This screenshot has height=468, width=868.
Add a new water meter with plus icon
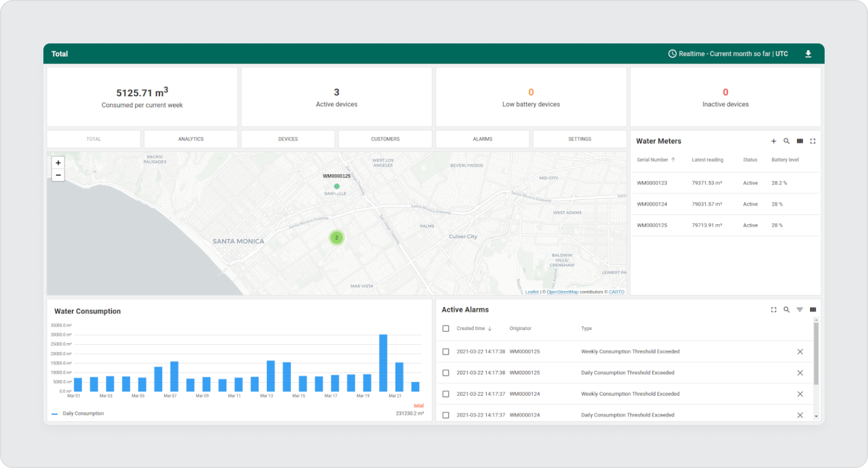(774, 141)
